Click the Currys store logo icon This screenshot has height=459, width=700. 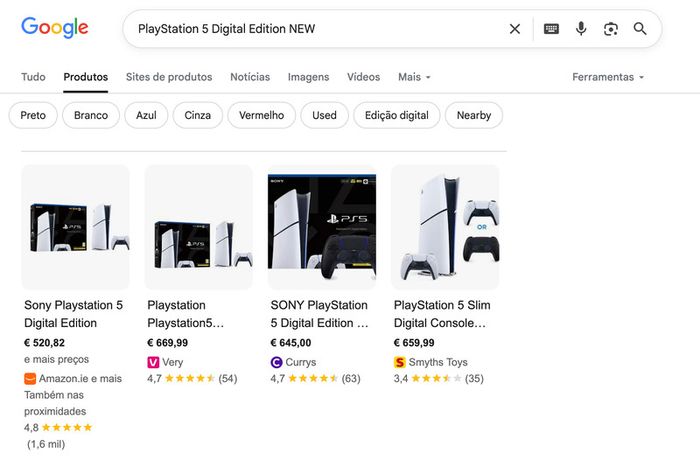[x=276, y=362]
